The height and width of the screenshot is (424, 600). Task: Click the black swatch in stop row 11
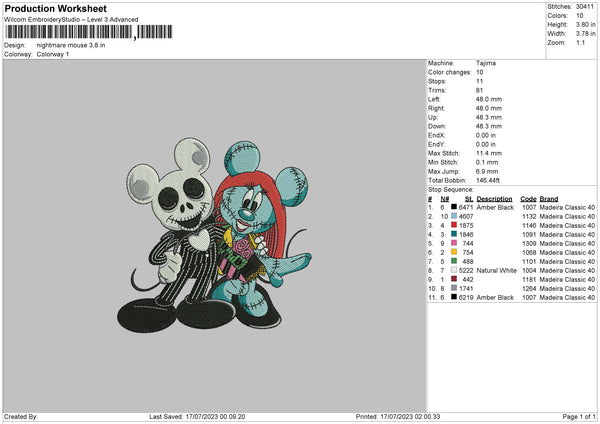454,297
